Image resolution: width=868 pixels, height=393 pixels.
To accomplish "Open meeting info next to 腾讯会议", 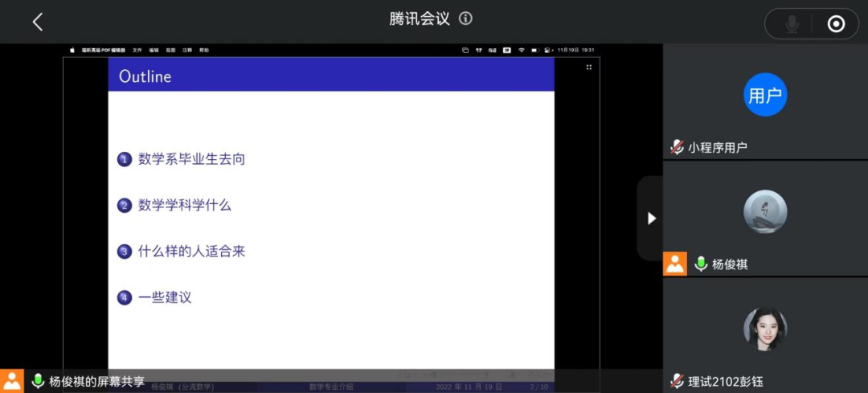I will (465, 18).
